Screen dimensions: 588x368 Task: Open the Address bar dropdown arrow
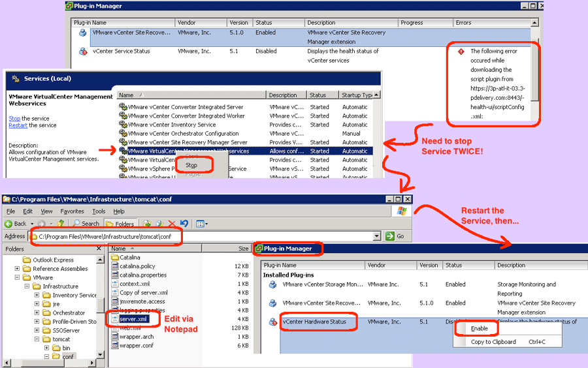377,236
